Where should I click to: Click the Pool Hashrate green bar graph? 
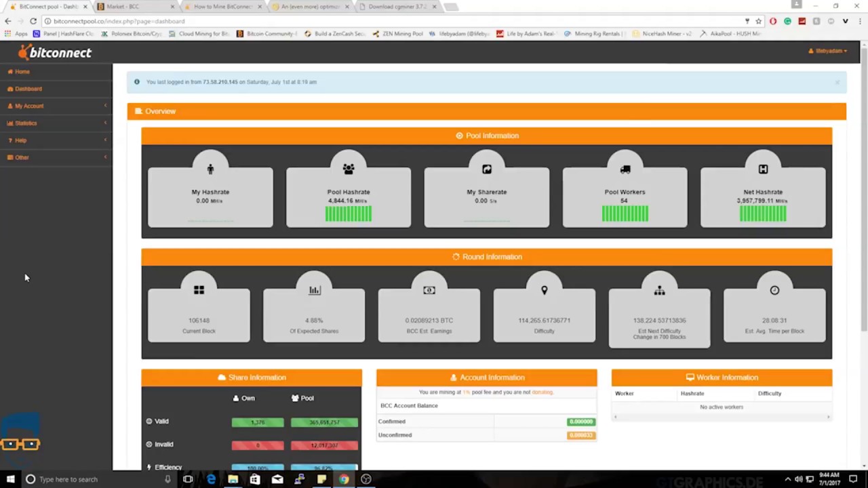349,214
